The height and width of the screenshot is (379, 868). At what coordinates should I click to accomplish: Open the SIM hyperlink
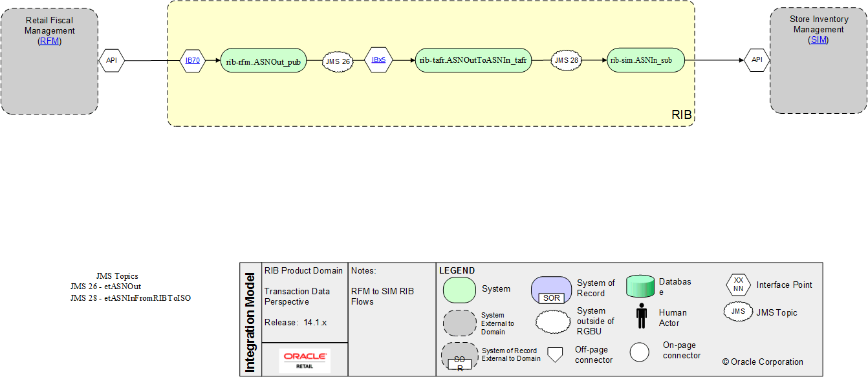tap(818, 39)
